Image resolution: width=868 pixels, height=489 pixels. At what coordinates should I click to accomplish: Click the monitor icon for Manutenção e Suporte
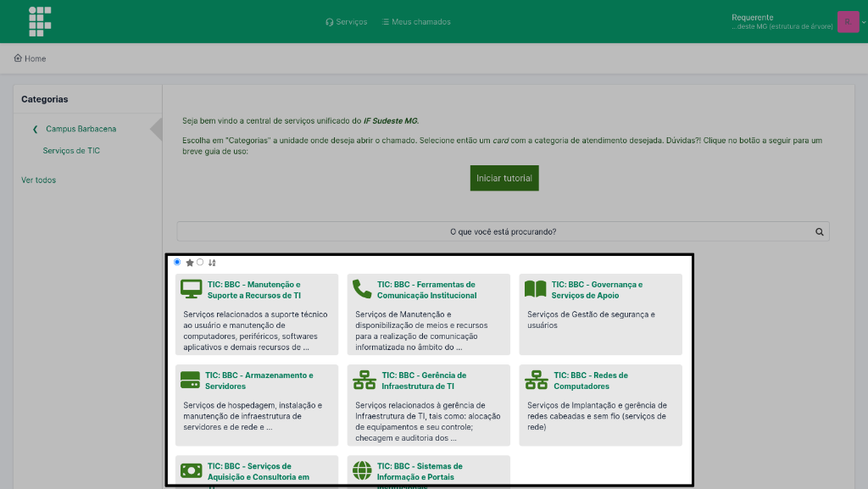click(x=192, y=289)
